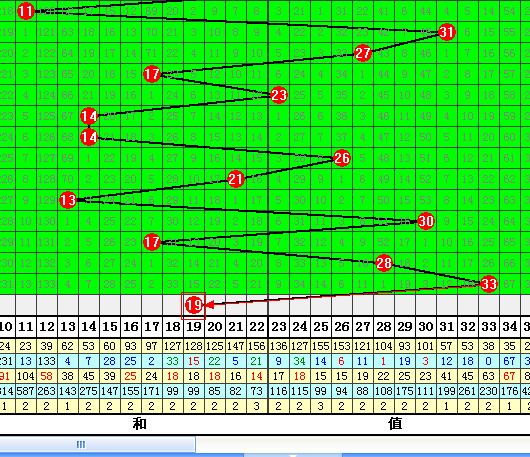Click the red ball numbered 28
Image resolution: width=530 pixels, height=457 pixels.
384,263
